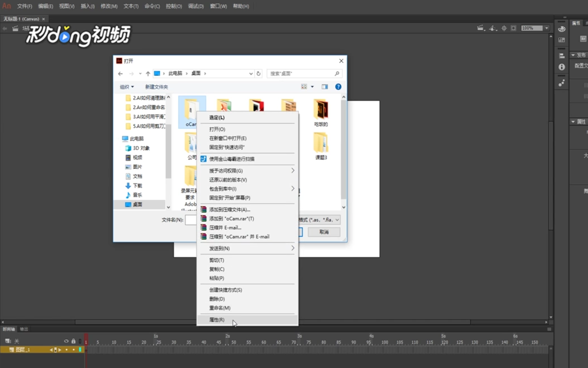Select 剪切(T) in the context menu
This screenshot has width=588, height=368.
point(248,260)
